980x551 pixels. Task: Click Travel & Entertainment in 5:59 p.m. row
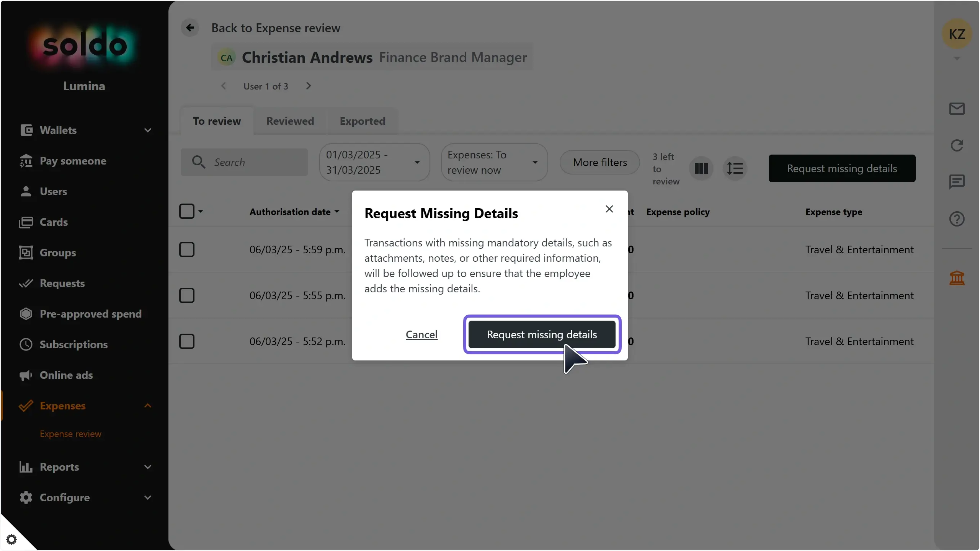[859, 249]
